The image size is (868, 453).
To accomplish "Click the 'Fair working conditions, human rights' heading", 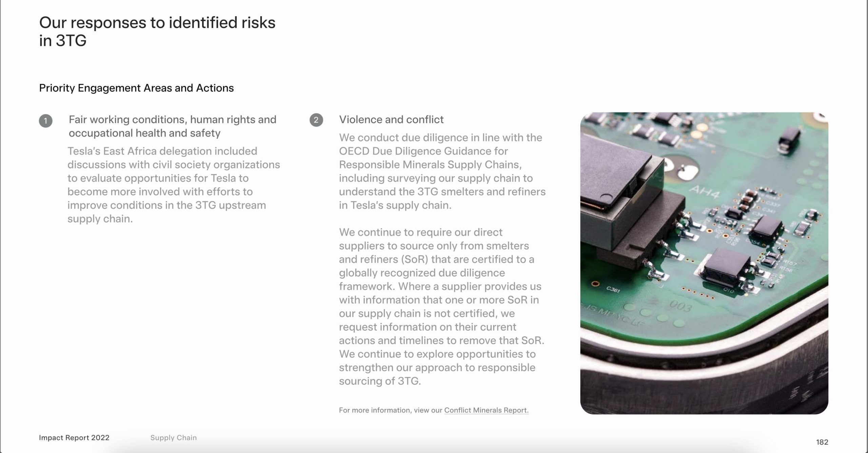I will [x=173, y=126].
